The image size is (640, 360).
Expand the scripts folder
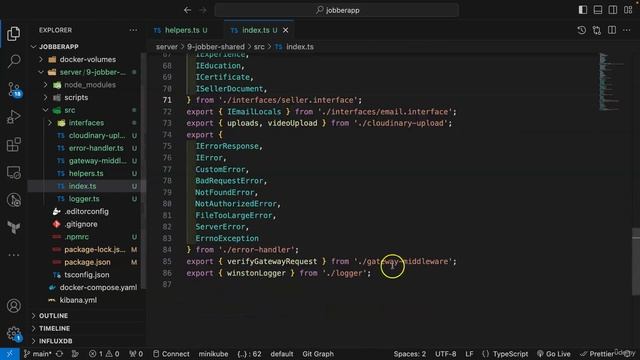[45, 98]
